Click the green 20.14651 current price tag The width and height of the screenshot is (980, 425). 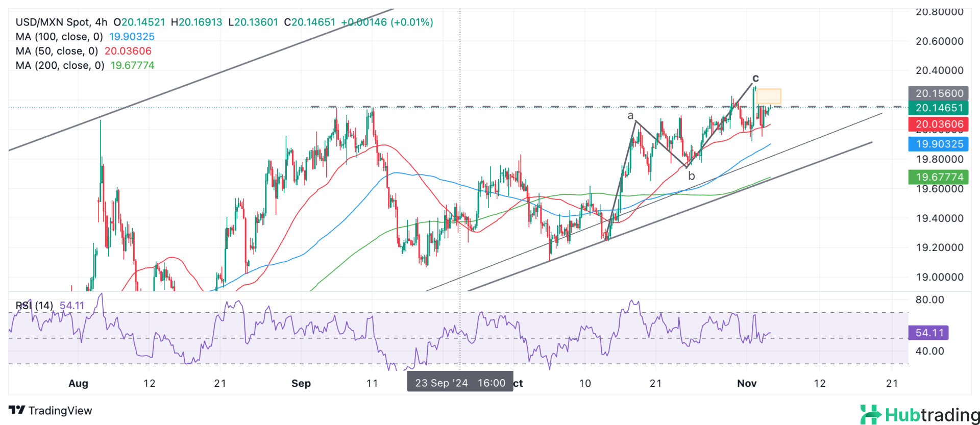(938, 108)
